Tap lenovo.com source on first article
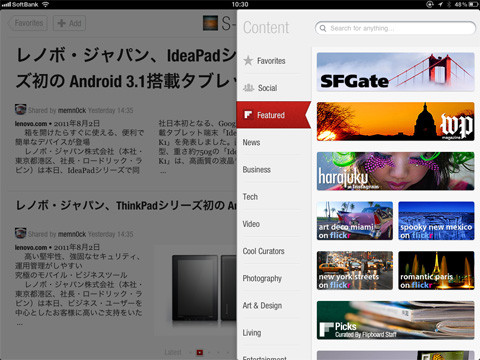The image size is (480, 360). [x=31, y=124]
